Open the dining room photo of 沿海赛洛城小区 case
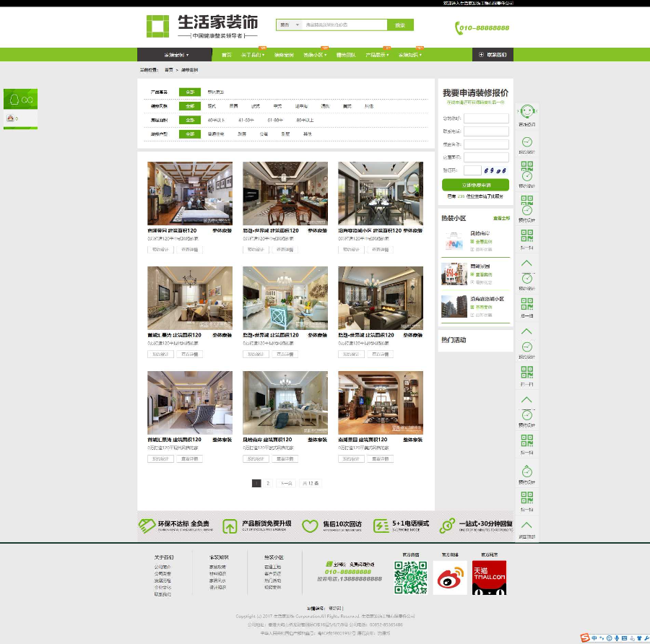This screenshot has height=644, width=650. click(381, 193)
